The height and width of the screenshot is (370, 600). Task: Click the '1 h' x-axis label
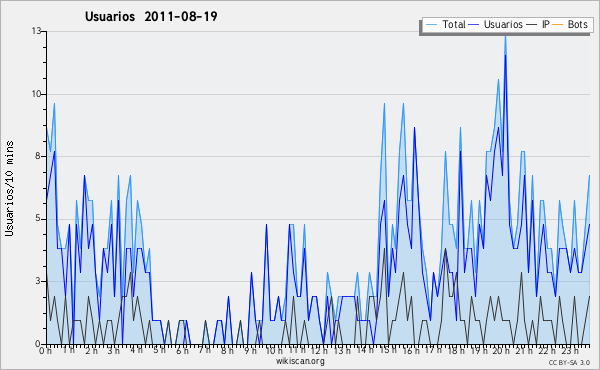[x=68, y=350]
